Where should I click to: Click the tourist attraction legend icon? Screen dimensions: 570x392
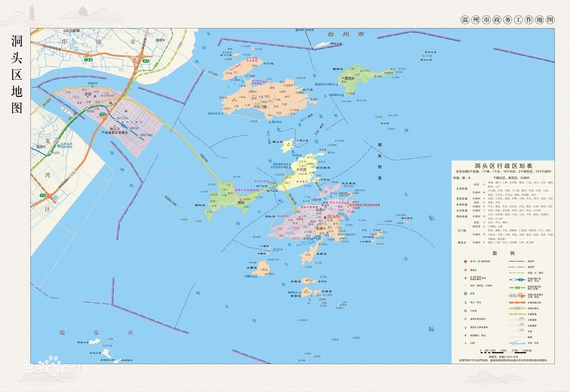click(465, 335)
